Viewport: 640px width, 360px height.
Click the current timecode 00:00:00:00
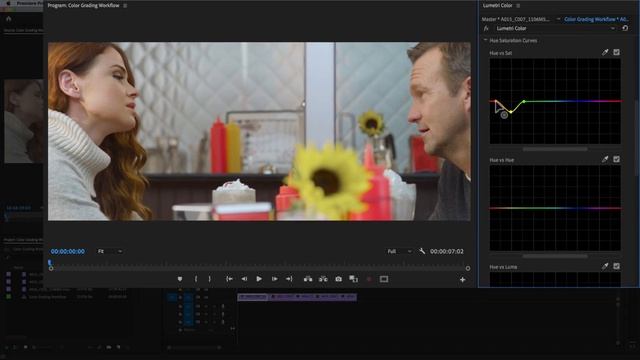(68, 251)
